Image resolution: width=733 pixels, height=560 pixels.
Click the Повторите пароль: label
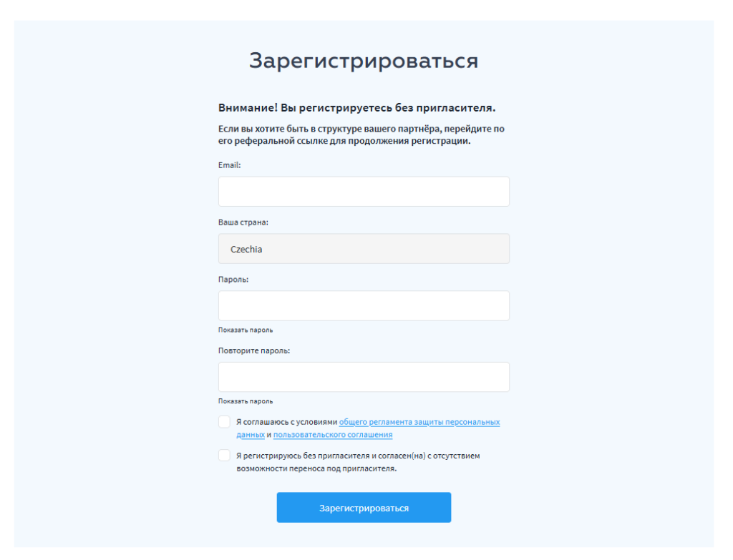click(x=254, y=350)
